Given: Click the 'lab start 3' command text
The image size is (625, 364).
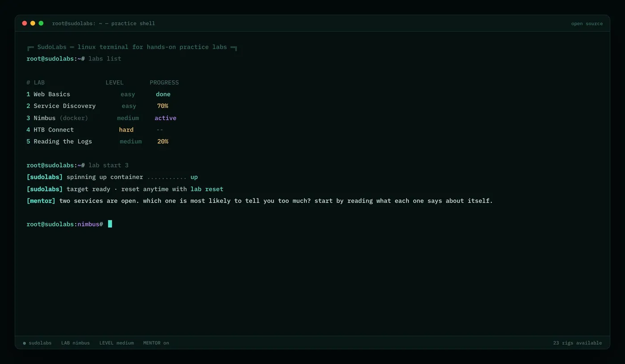Looking at the screenshot, I should (108, 165).
